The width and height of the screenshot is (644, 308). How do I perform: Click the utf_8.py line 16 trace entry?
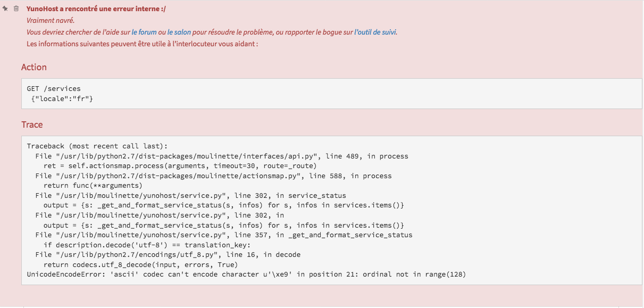pos(168,255)
